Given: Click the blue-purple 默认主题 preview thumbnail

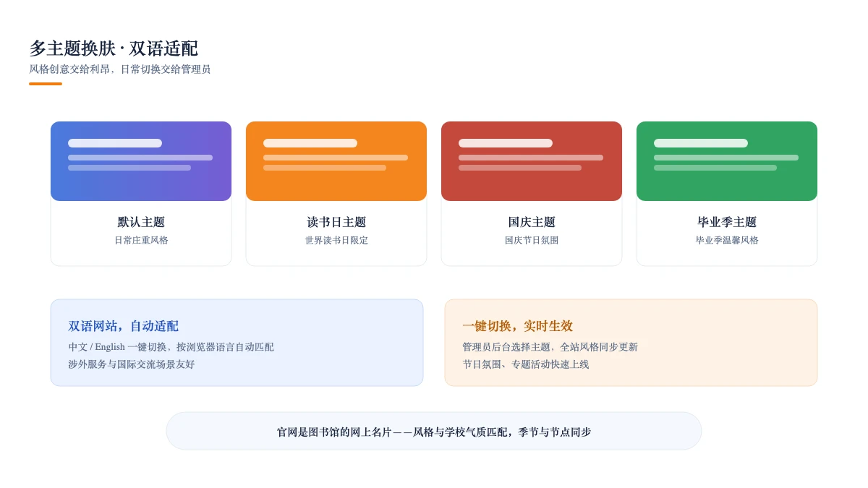Looking at the screenshot, I should 141,161.
